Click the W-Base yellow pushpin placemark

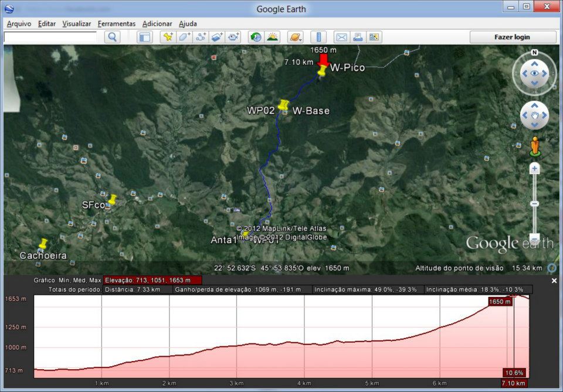click(x=284, y=105)
